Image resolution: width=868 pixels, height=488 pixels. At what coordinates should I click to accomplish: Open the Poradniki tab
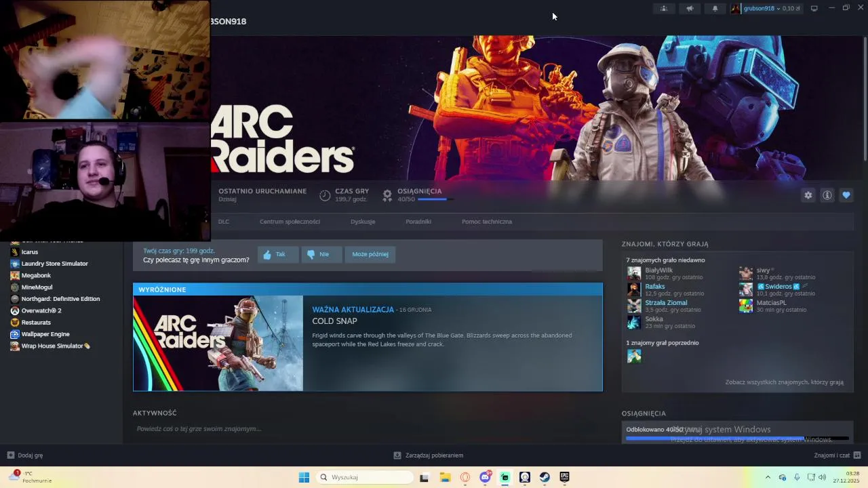[x=418, y=222]
